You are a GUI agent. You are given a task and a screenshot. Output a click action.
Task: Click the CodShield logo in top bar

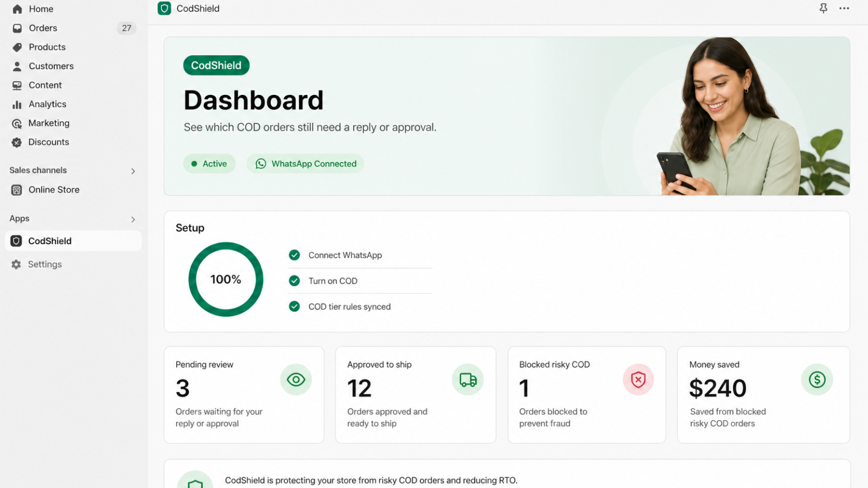point(164,8)
